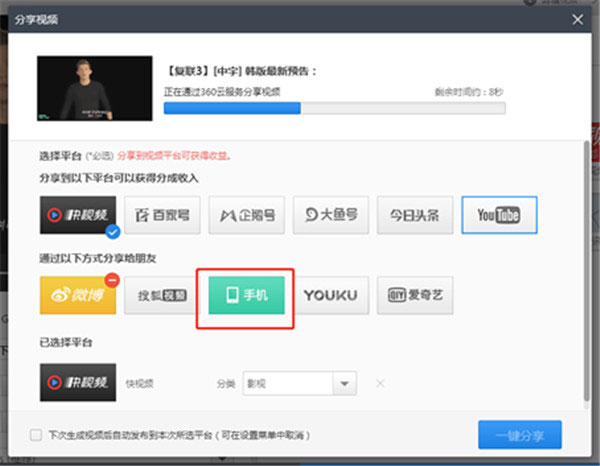This screenshot has height=466, width=600.
Task: Remove 快视频 with the X icon
Action: click(379, 383)
